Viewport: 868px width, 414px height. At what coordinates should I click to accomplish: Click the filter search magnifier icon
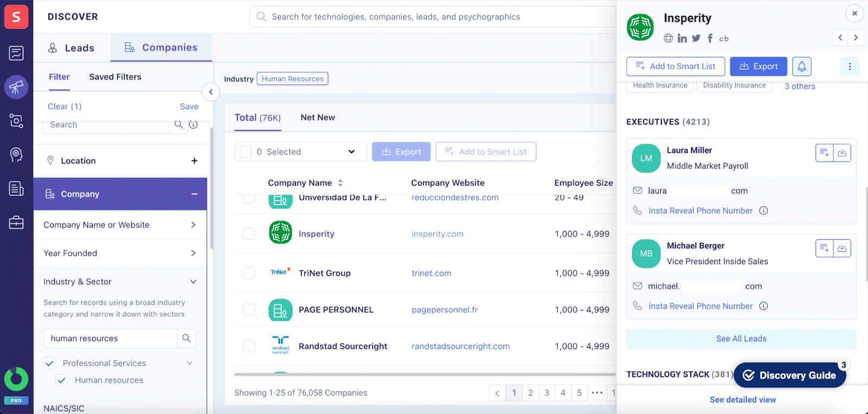click(178, 125)
